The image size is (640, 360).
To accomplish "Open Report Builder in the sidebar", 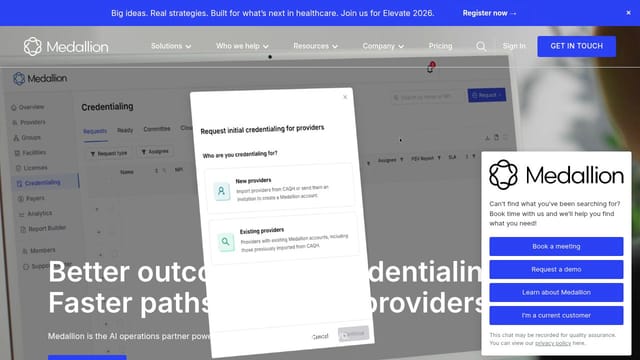I will [x=43, y=229].
